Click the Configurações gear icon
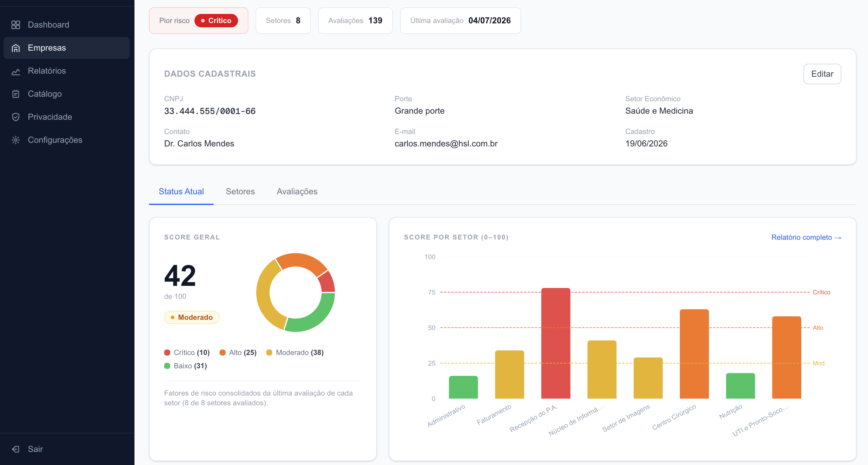Screen dimensions: 868x465 15,140
